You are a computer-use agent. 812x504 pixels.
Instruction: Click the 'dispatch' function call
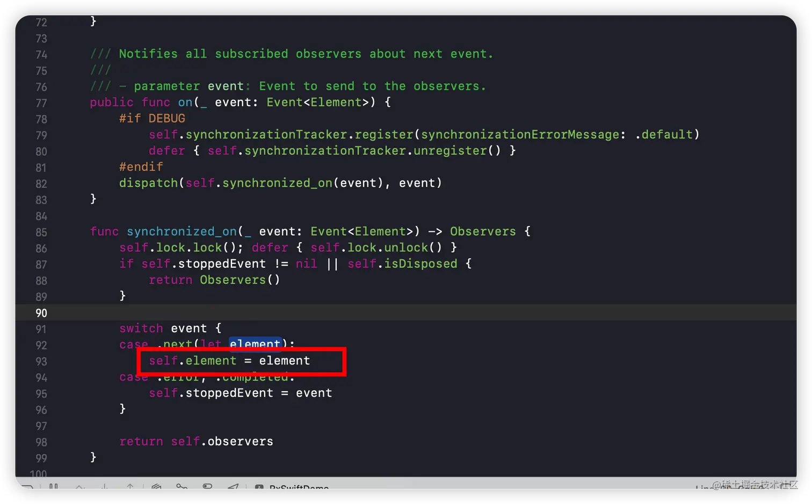(148, 182)
